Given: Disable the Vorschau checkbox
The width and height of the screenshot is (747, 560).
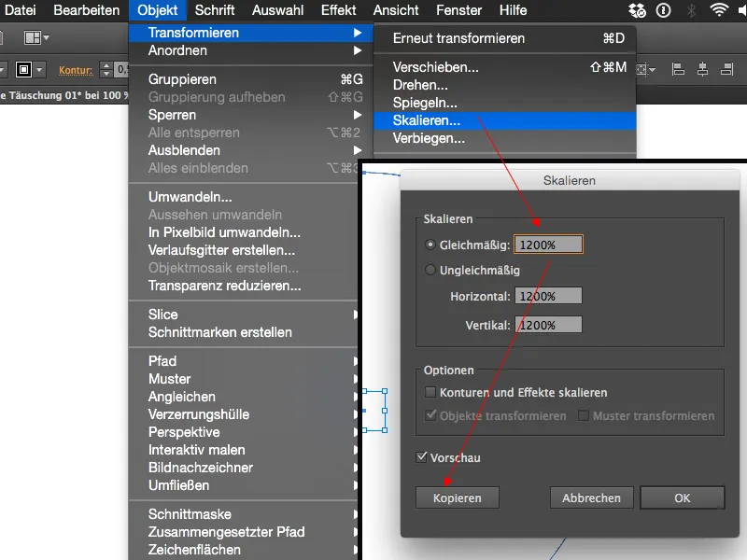Looking at the screenshot, I should pos(422,457).
